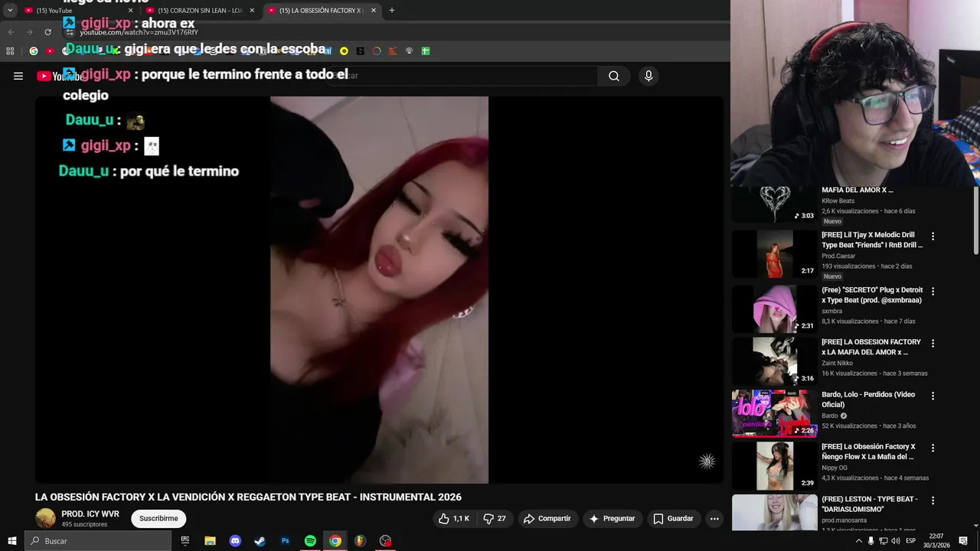
Task: Open the YouTube hamburger guide menu
Action: pos(18,76)
